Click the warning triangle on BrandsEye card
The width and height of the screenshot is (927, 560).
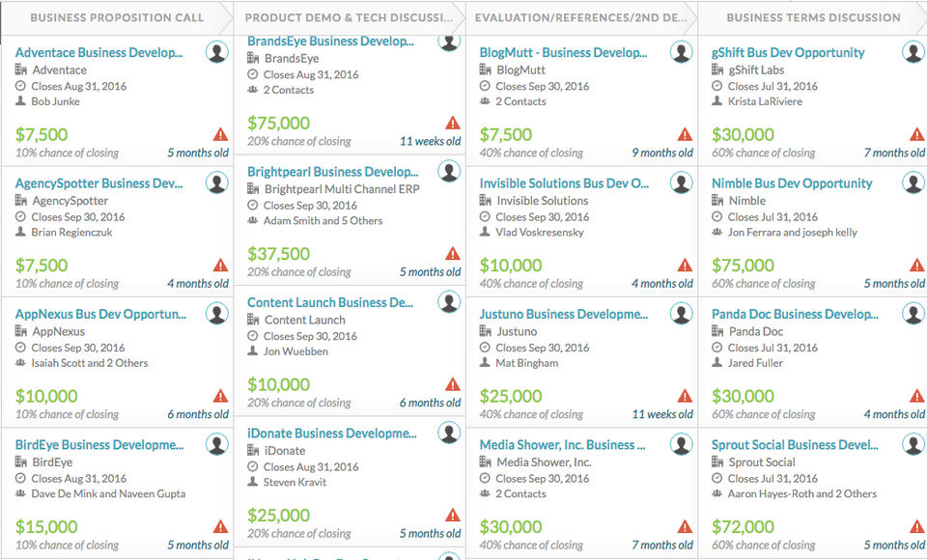pyautogui.click(x=453, y=123)
